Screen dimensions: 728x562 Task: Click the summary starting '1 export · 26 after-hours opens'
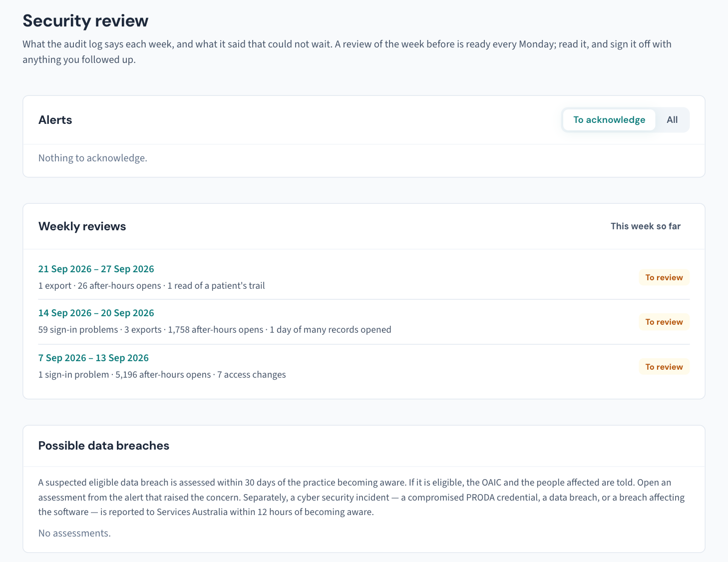point(151,286)
